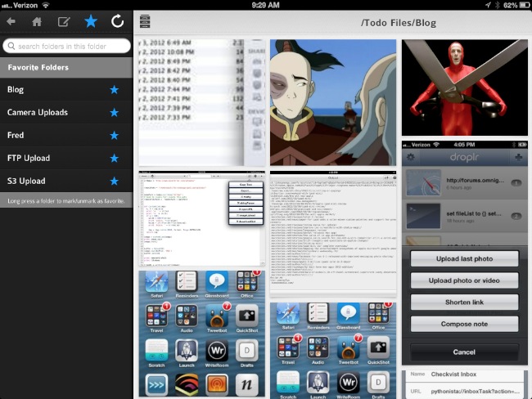The image size is (532, 399).
Task: Toggle the Fred favorite star
Action: click(x=115, y=135)
